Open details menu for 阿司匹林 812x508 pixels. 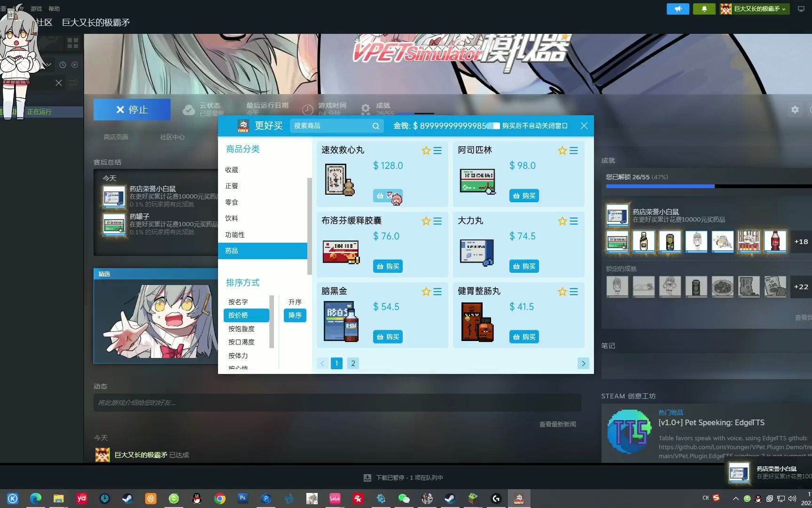(574, 151)
